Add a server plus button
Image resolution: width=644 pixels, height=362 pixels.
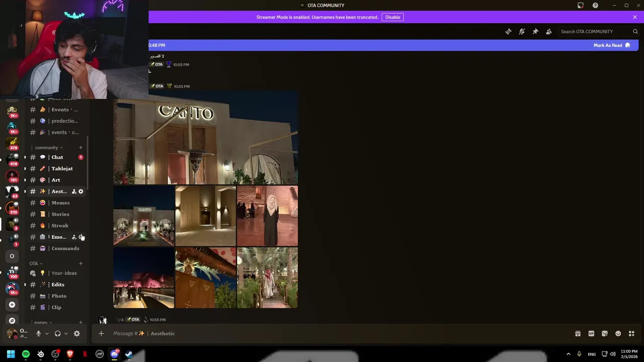tap(12, 305)
